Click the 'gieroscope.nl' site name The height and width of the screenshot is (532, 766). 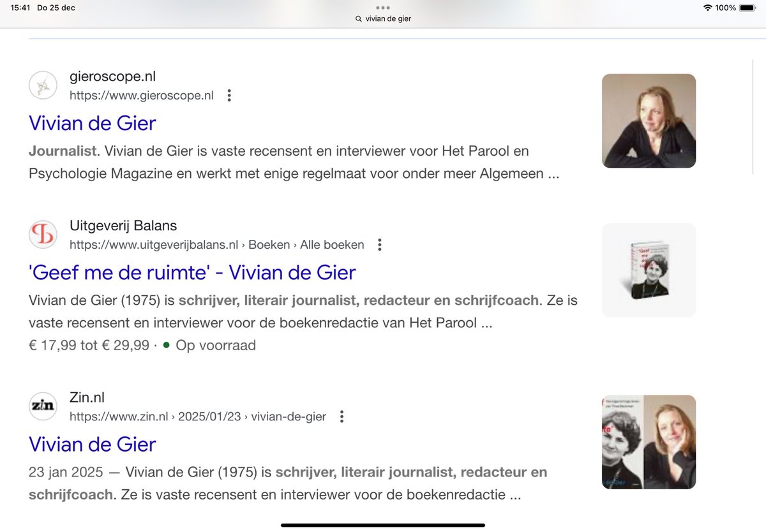click(x=112, y=77)
